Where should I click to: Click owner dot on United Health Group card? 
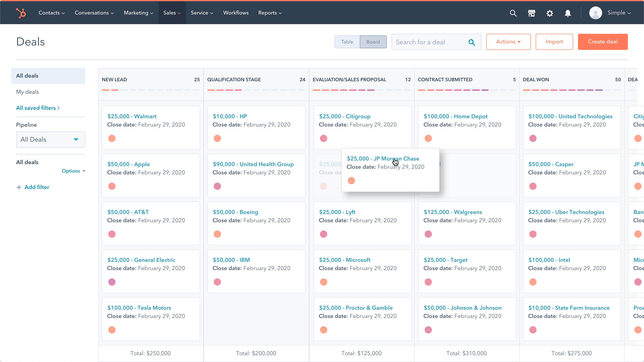[217, 186]
